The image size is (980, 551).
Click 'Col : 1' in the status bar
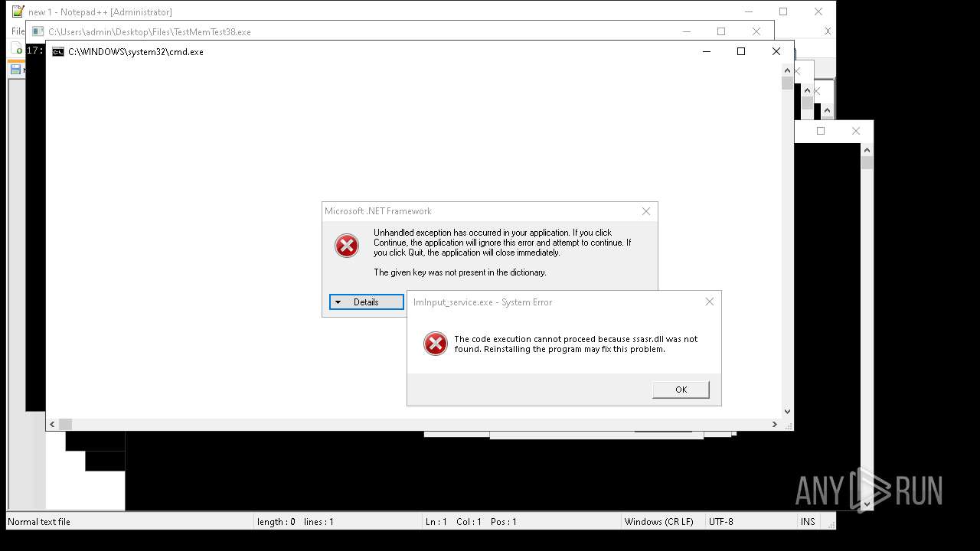pyautogui.click(x=469, y=522)
